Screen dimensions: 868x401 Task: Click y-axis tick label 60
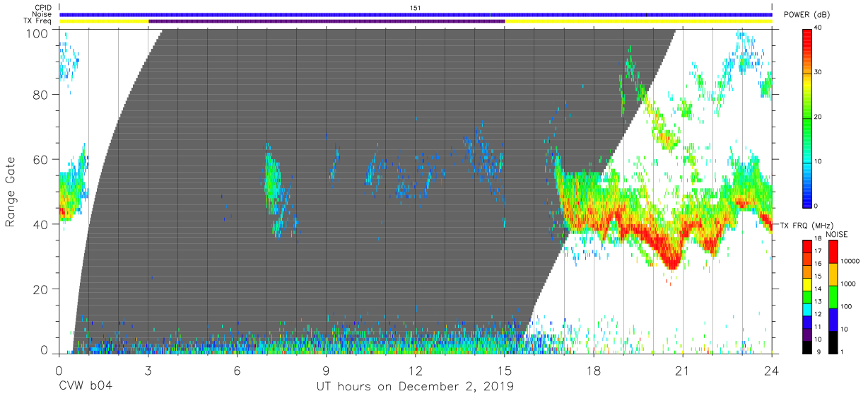(x=42, y=160)
